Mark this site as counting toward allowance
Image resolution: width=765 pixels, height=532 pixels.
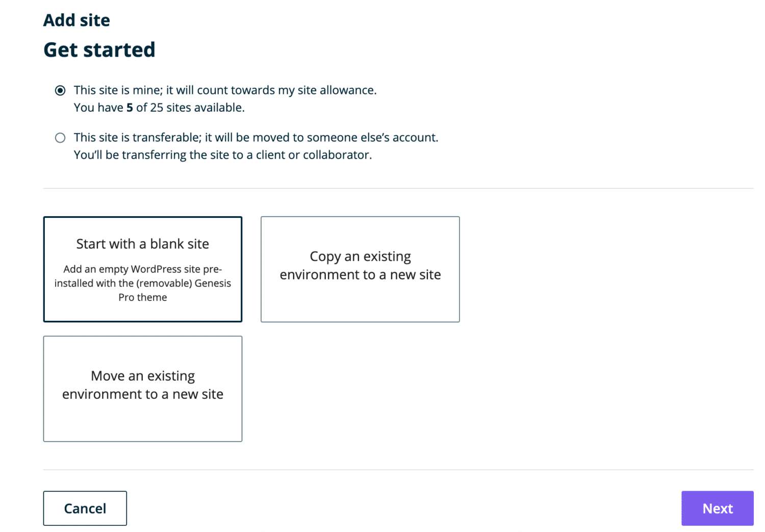60,90
